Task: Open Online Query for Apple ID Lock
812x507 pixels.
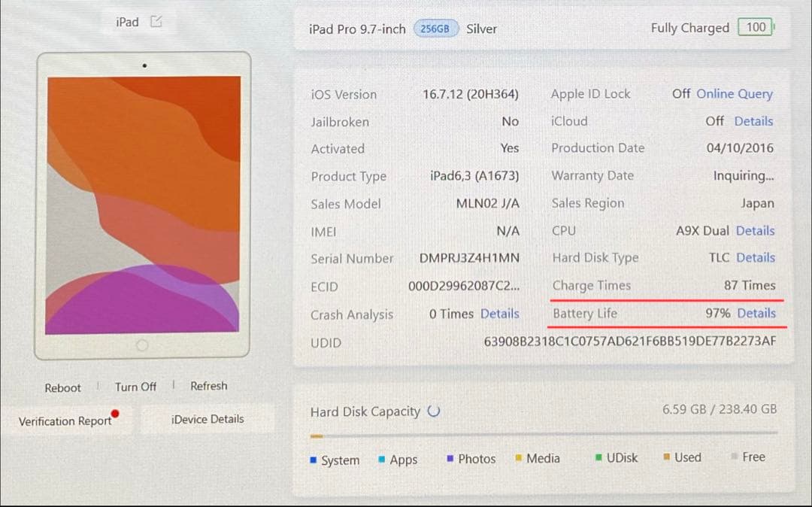Action: pyautogui.click(x=735, y=93)
